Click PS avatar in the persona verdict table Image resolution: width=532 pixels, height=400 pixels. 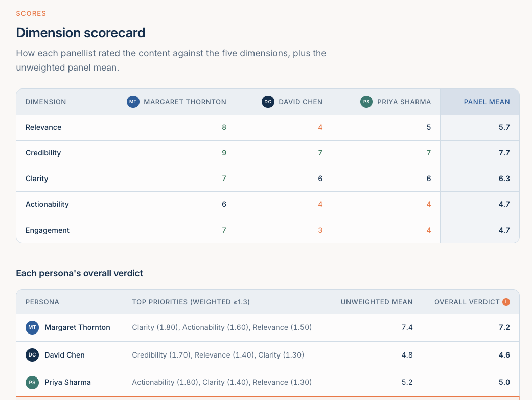tap(32, 382)
